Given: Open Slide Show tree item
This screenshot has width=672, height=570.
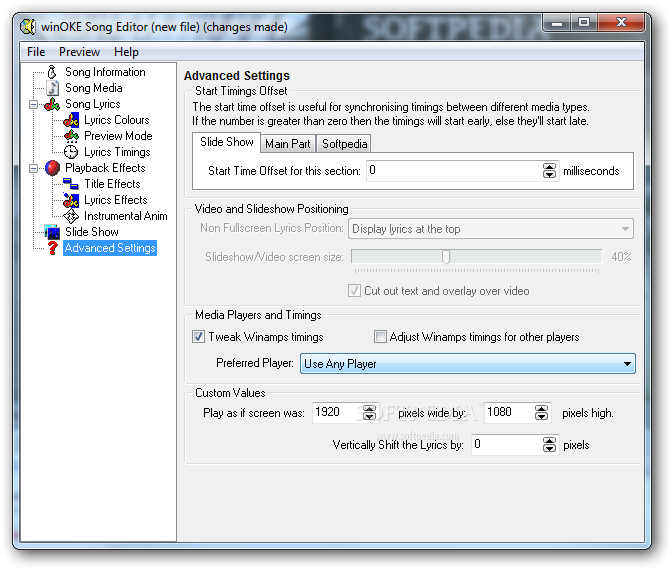Looking at the screenshot, I should point(92,232).
